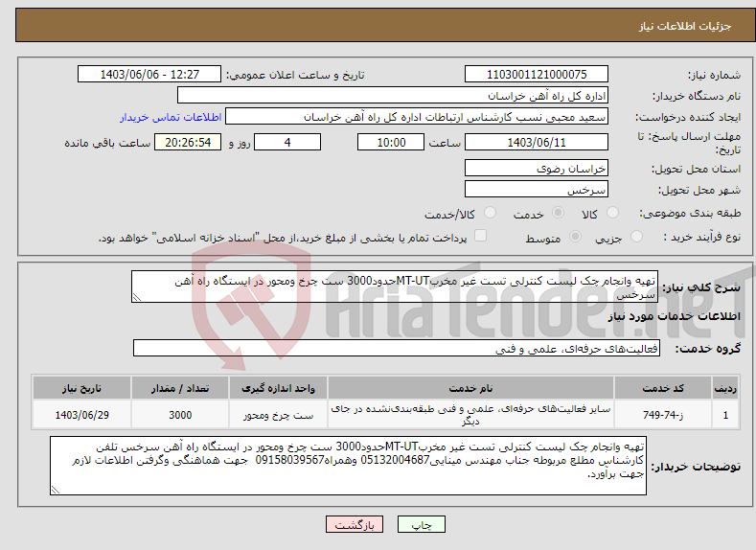Click the deadline time field 10:00
Viewport: 756px width, 550px height.
pyautogui.click(x=391, y=142)
